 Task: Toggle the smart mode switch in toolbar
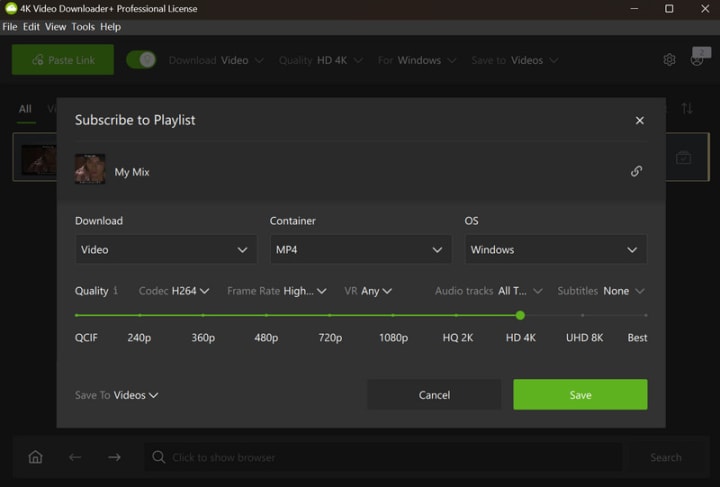[141, 60]
